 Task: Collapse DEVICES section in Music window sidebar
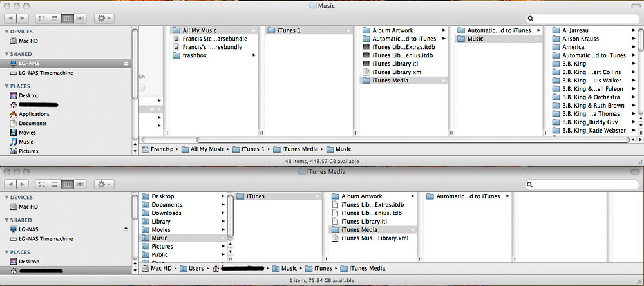pos(6,32)
